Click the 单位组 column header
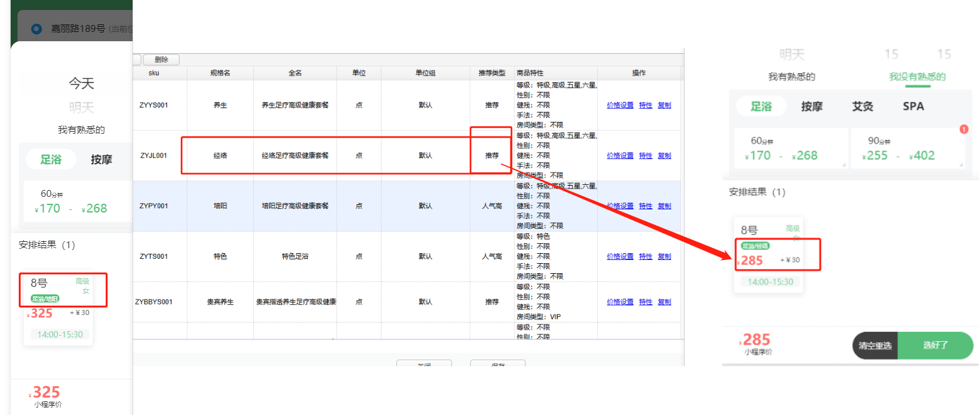This screenshot has width=980, height=415. (x=425, y=73)
